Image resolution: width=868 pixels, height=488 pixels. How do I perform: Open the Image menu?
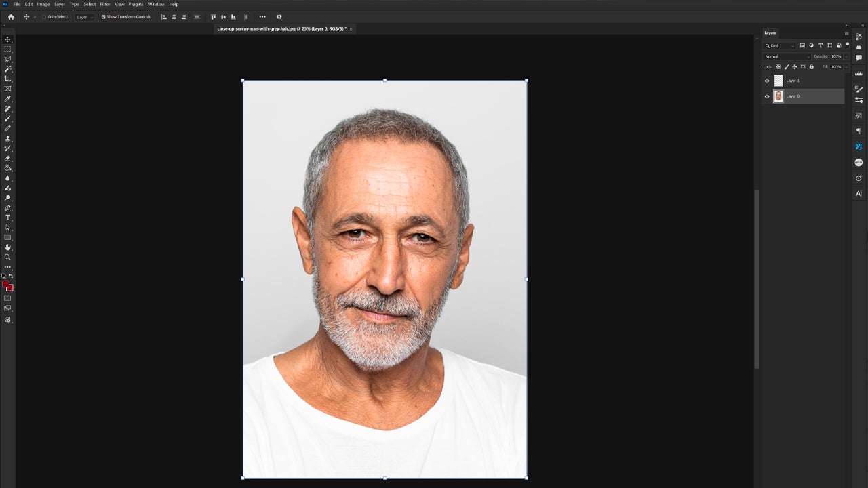click(43, 4)
